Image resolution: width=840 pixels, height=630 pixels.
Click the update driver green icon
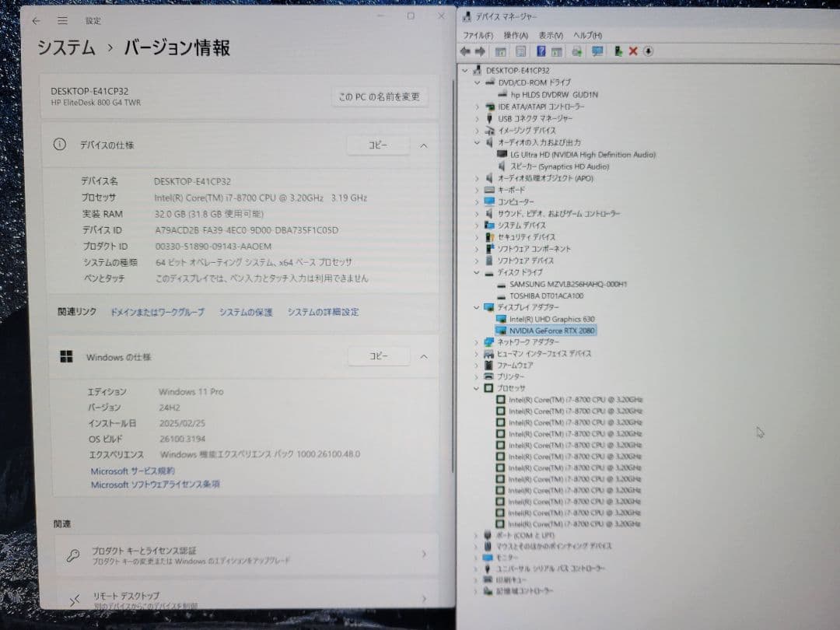(x=618, y=51)
